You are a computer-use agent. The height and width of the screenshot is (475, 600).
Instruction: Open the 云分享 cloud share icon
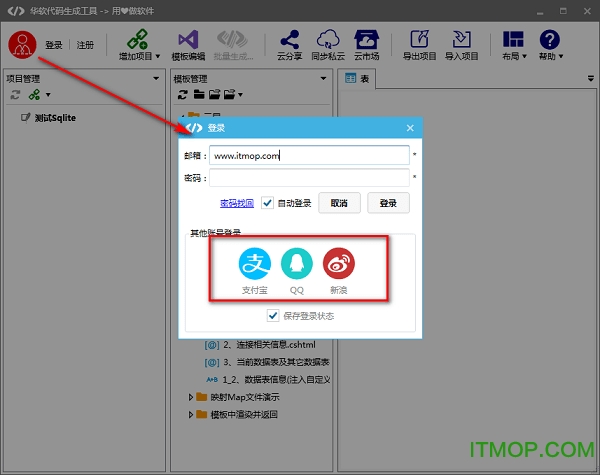click(x=289, y=39)
